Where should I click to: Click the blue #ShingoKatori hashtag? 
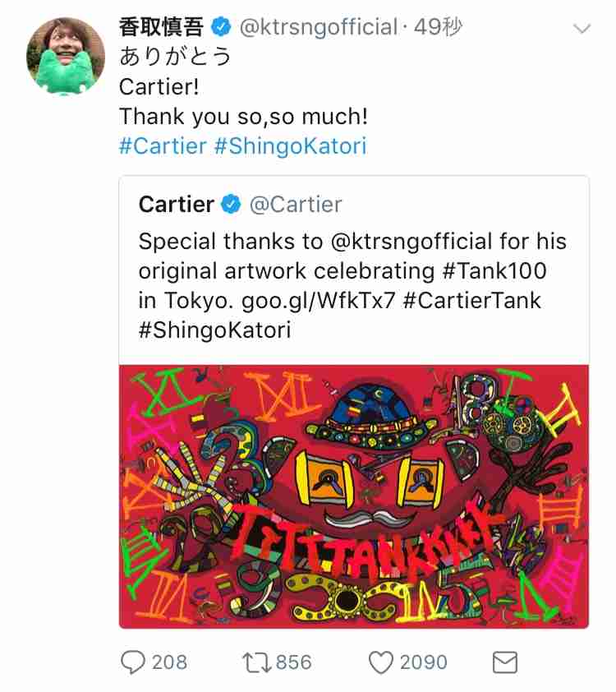[290, 146]
